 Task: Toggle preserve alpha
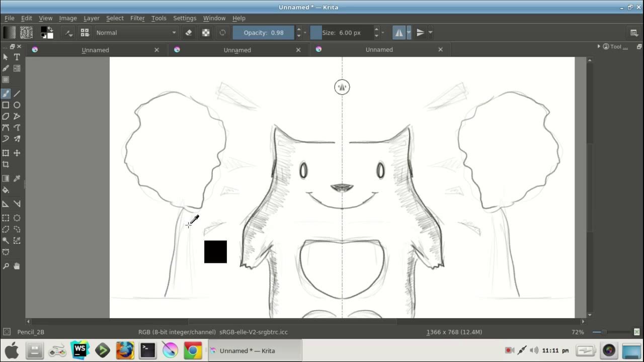click(206, 33)
